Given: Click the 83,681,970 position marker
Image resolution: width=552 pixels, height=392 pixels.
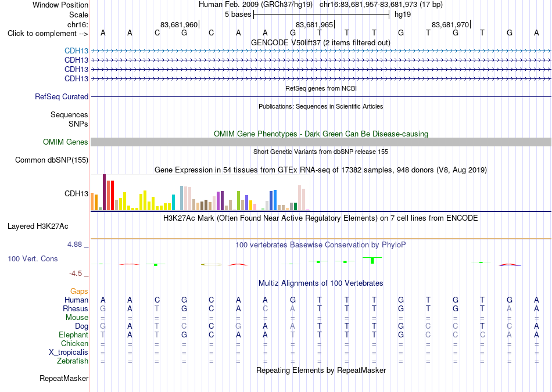Looking at the screenshot, I should (x=450, y=24).
